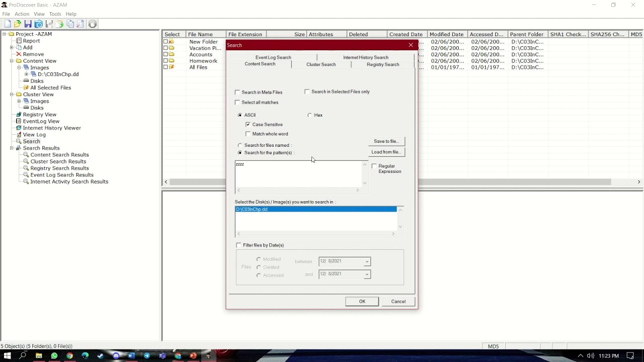644x362 pixels.
Task: Click the blue camera Capture Image icon
Action: tap(39, 24)
